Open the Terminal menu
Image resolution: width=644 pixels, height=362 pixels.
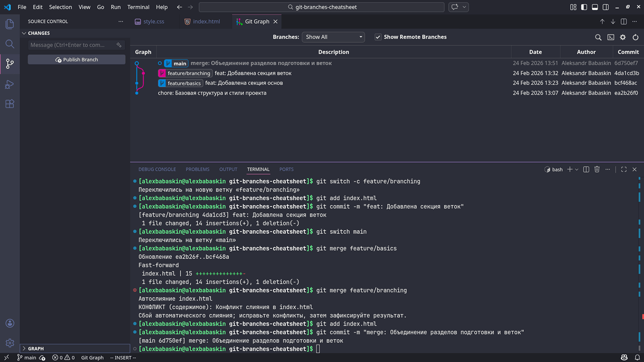point(138,7)
